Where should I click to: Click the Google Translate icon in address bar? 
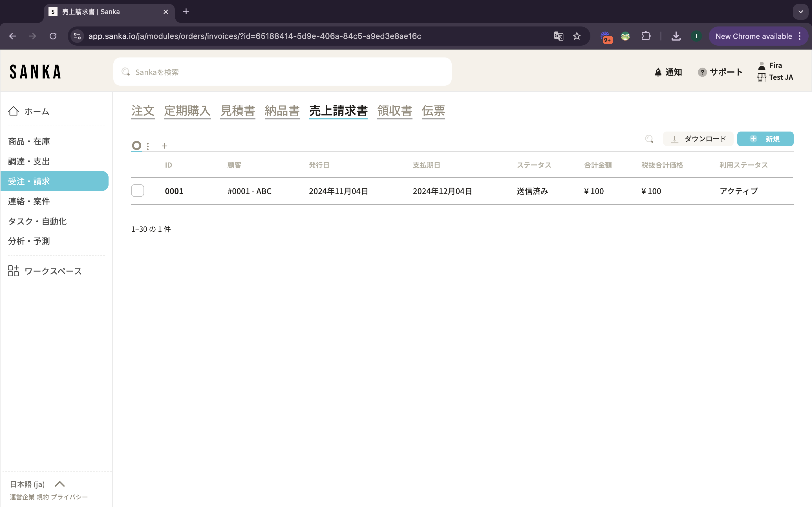coord(558,36)
